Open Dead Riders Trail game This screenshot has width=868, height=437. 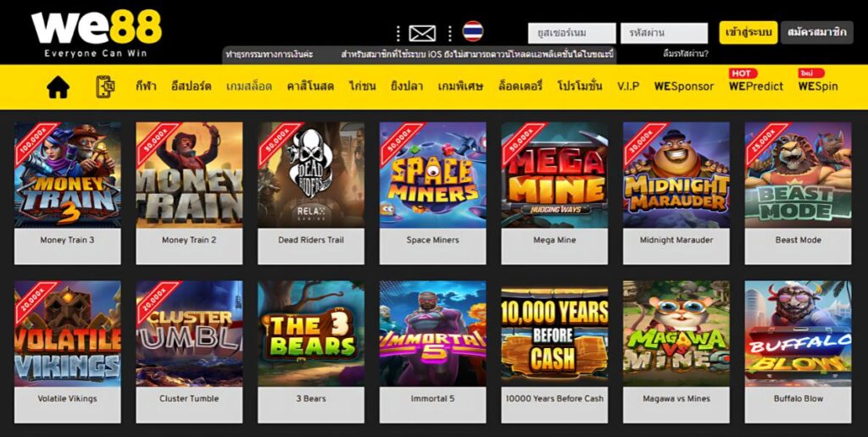pos(311,174)
